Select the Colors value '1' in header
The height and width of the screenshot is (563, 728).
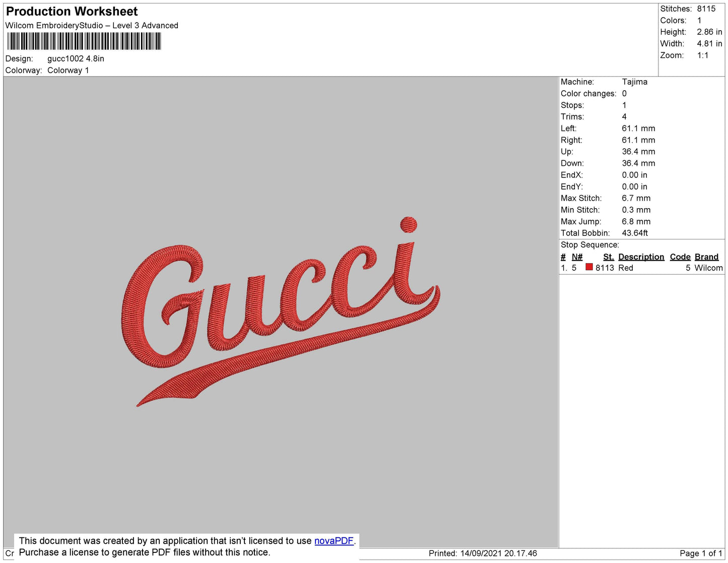point(699,21)
